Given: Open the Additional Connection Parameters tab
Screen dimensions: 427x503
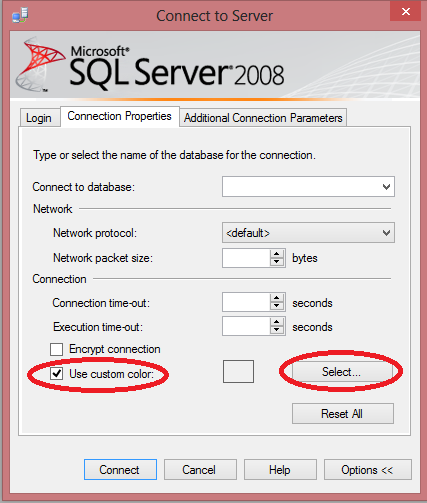Looking at the screenshot, I should tap(263, 118).
